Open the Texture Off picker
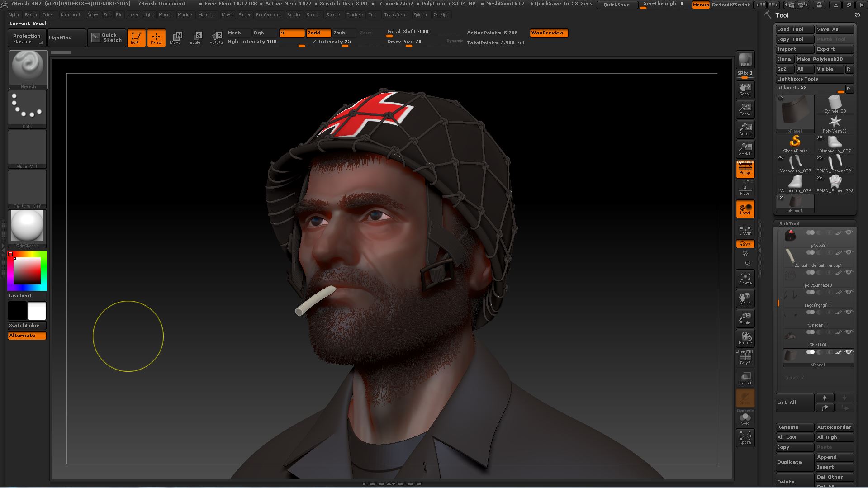Image resolution: width=868 pixels, height=488 pixels. [27, 189]
